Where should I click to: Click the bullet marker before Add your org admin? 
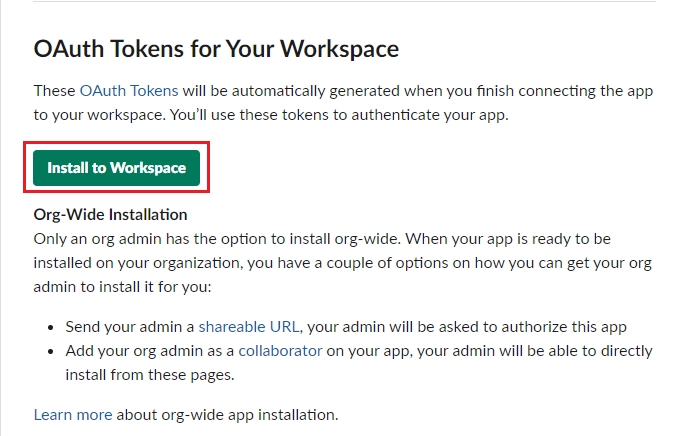[x=51, y=352]
